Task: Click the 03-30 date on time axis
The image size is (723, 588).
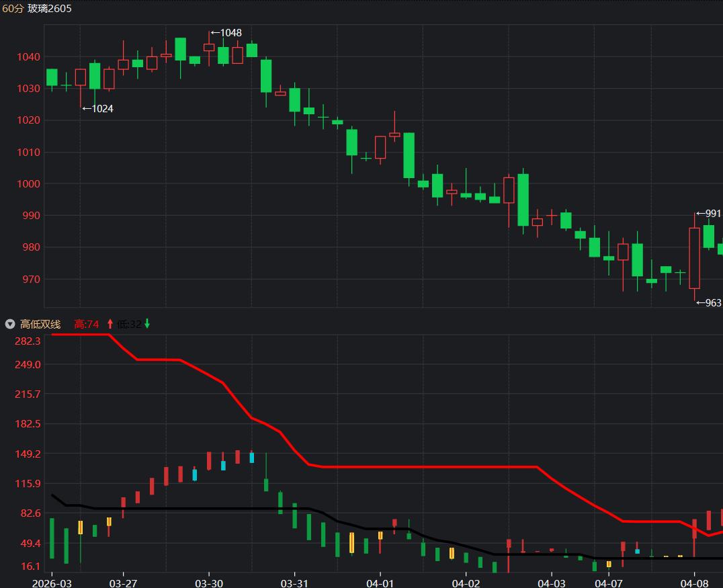Action: point(209,583)
